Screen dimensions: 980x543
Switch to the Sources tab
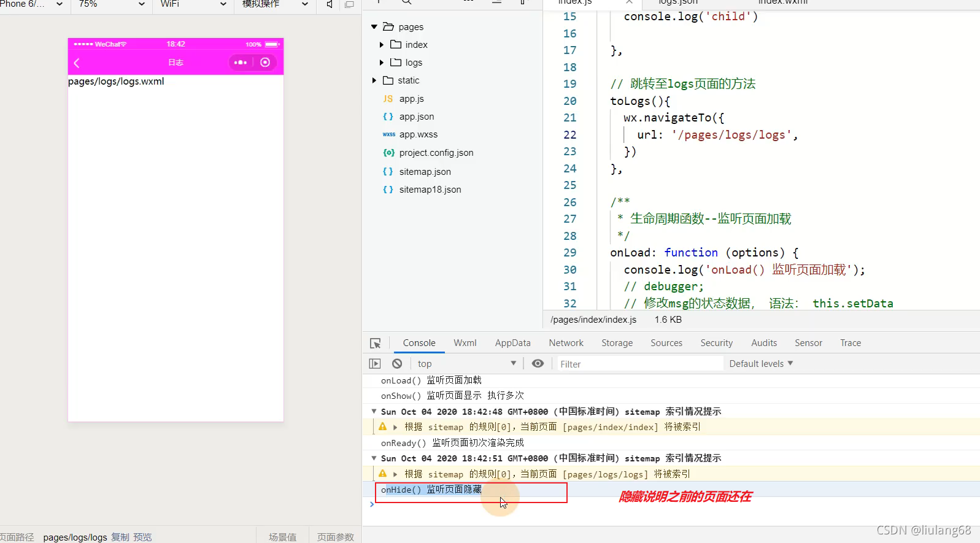point(666,343)
